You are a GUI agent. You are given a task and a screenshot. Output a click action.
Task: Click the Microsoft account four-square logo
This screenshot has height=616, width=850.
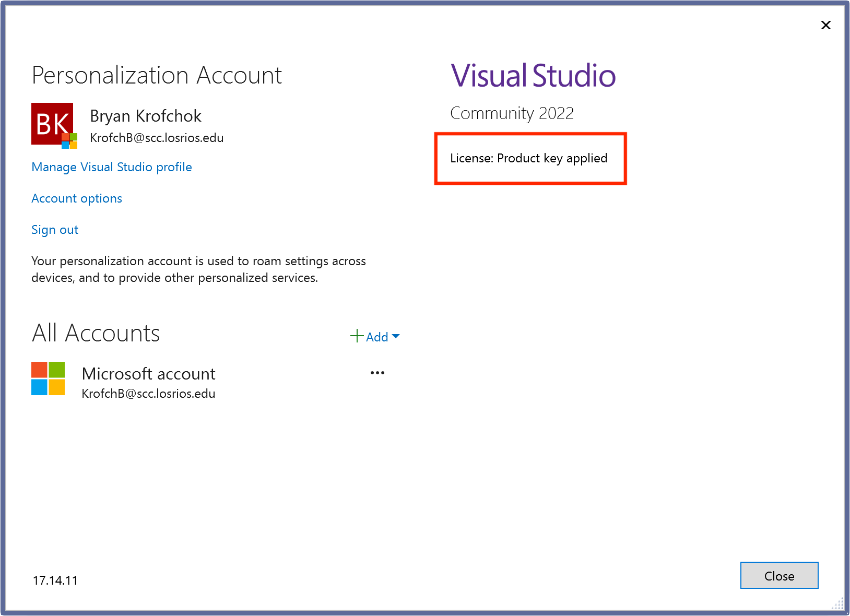coord(48,378)
